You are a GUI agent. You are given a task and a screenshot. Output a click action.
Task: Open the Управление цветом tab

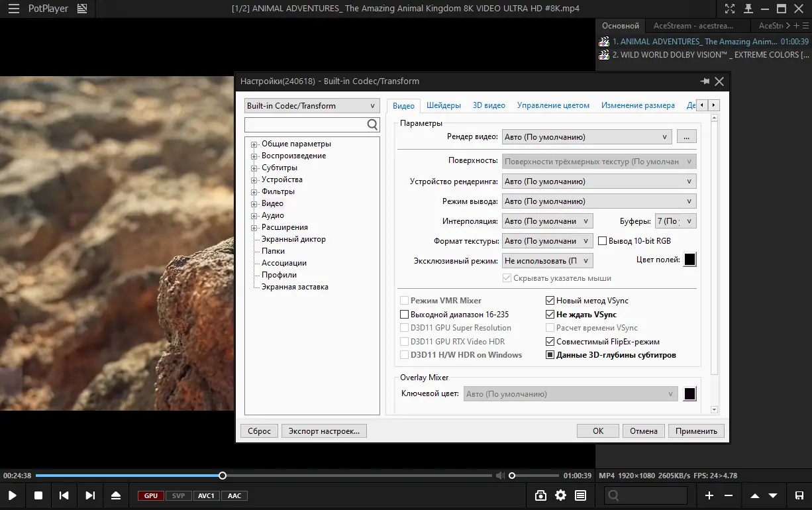pos(553,105)
